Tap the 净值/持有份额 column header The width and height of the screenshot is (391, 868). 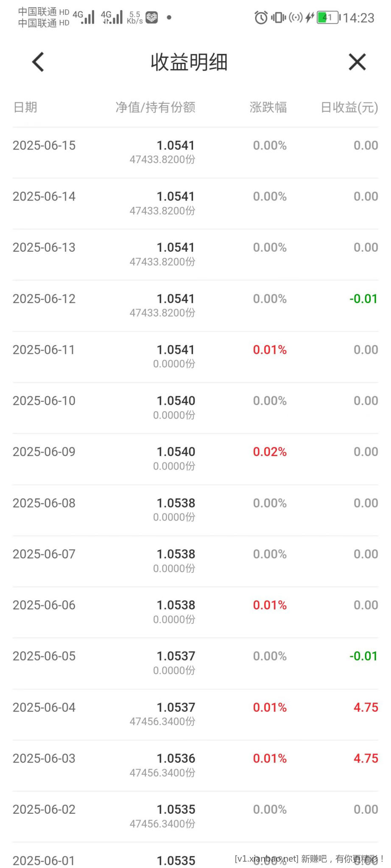coord(155,107)
